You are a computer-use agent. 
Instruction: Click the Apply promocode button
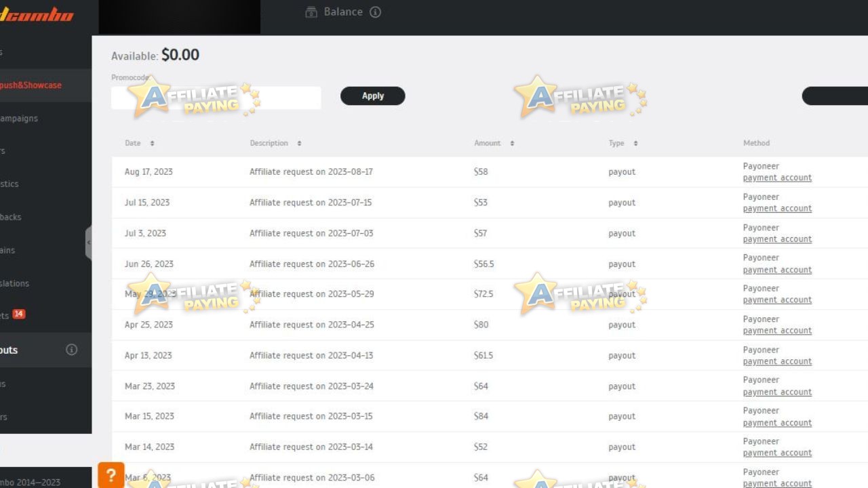click(x=372, y=96)
